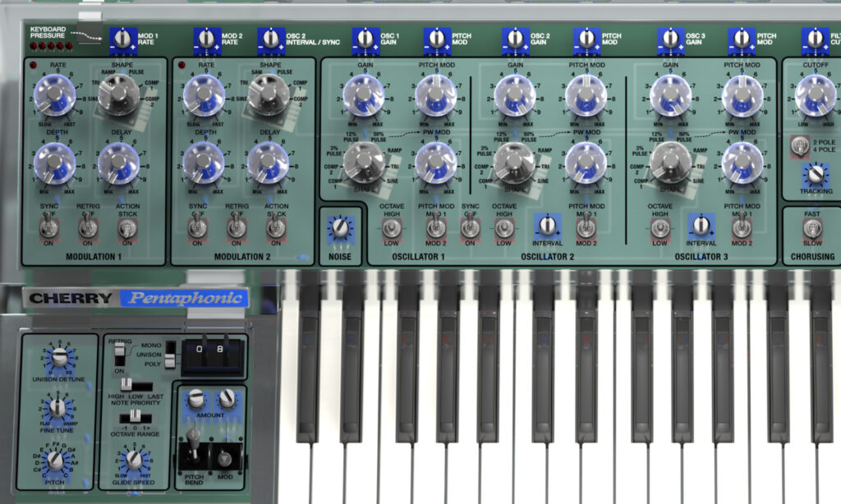Click the OSC 2 INTERVAL / SYNC pressure knob
The width and height of the screenshot is (841, 504).
coord(271,40)
